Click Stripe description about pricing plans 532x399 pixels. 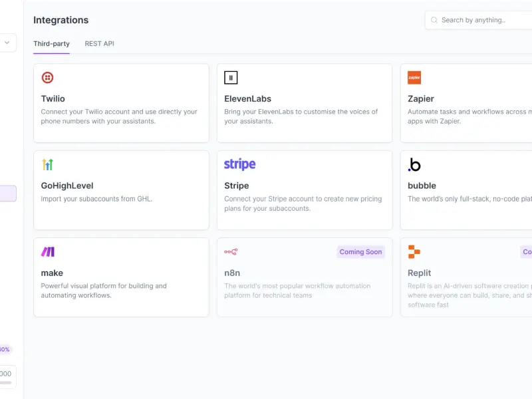pyautogui.click(x=303, y=203)
